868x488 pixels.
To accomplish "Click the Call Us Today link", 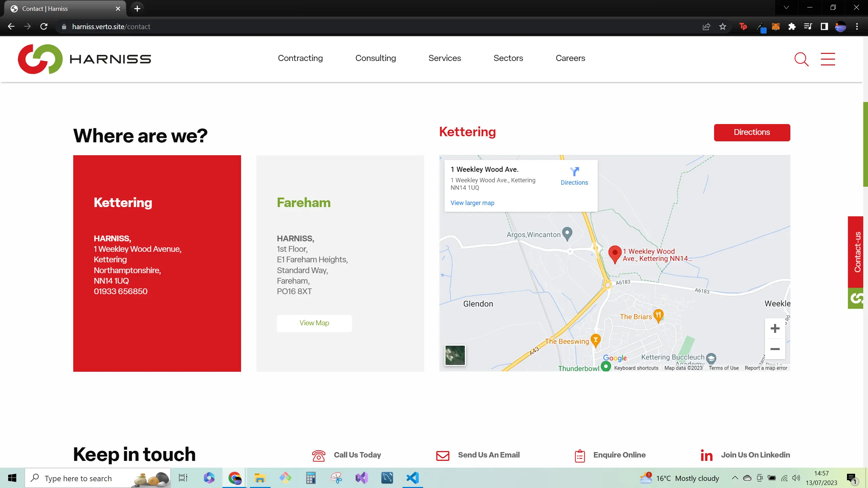I will 357,455.
